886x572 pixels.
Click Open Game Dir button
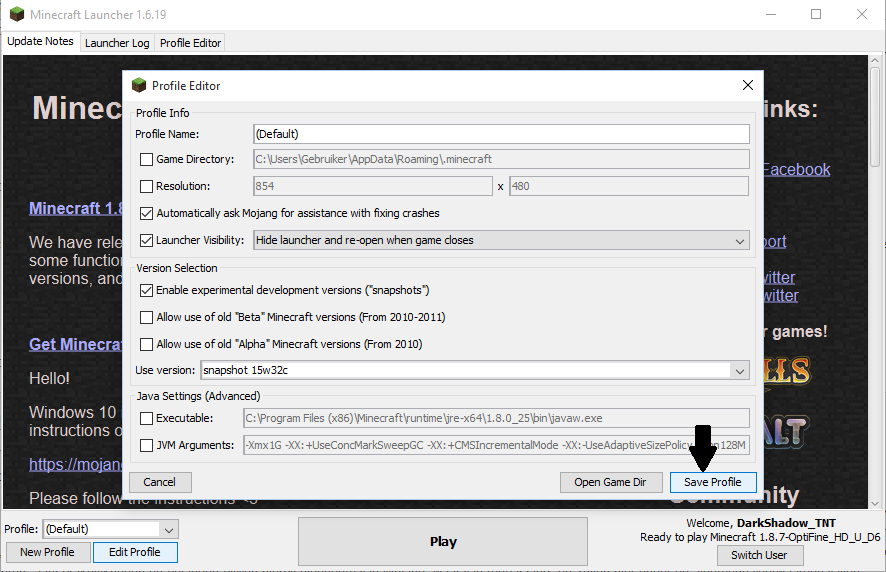610,482
